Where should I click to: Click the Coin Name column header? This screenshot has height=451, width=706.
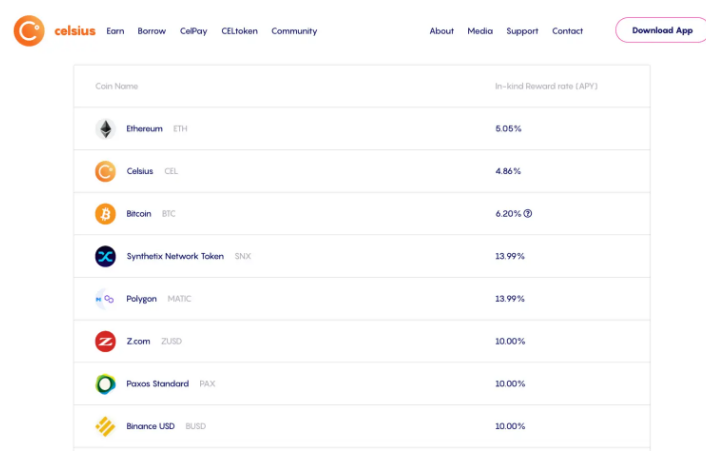116,86
